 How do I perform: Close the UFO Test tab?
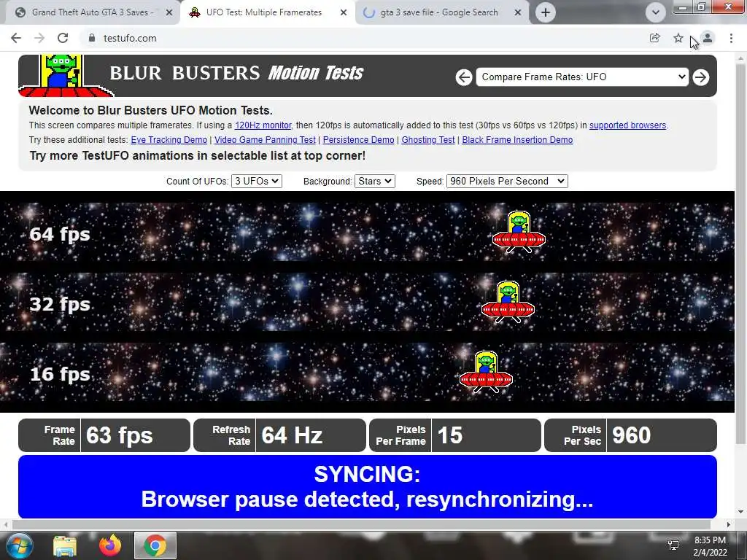tap(344, 12)
